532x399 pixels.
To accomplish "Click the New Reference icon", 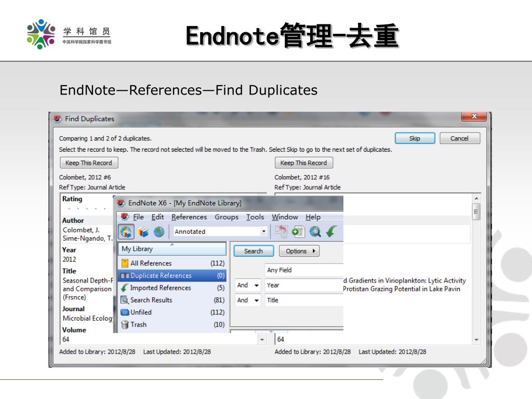I will point(298,232).
